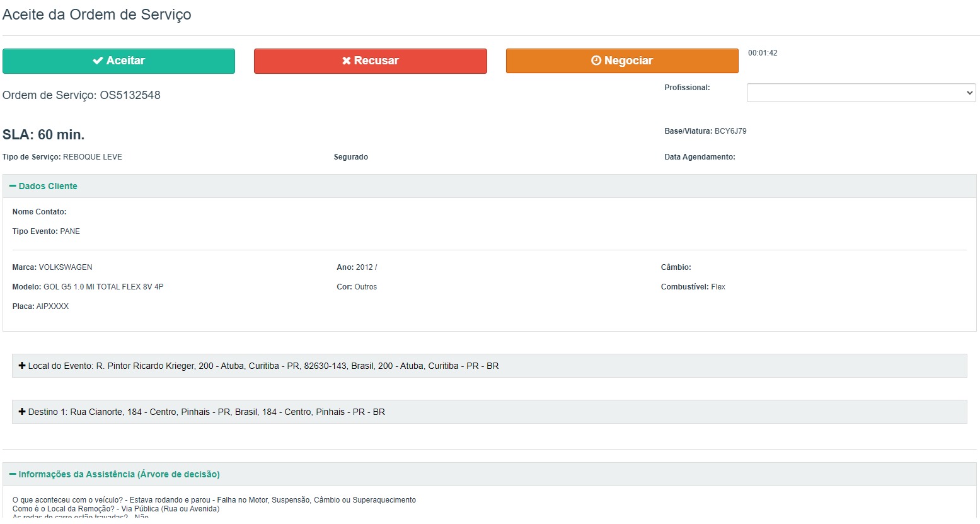
Task: Click the 'O que aconteceu com o veículo?' line
Action: click(x=214, y=500)
